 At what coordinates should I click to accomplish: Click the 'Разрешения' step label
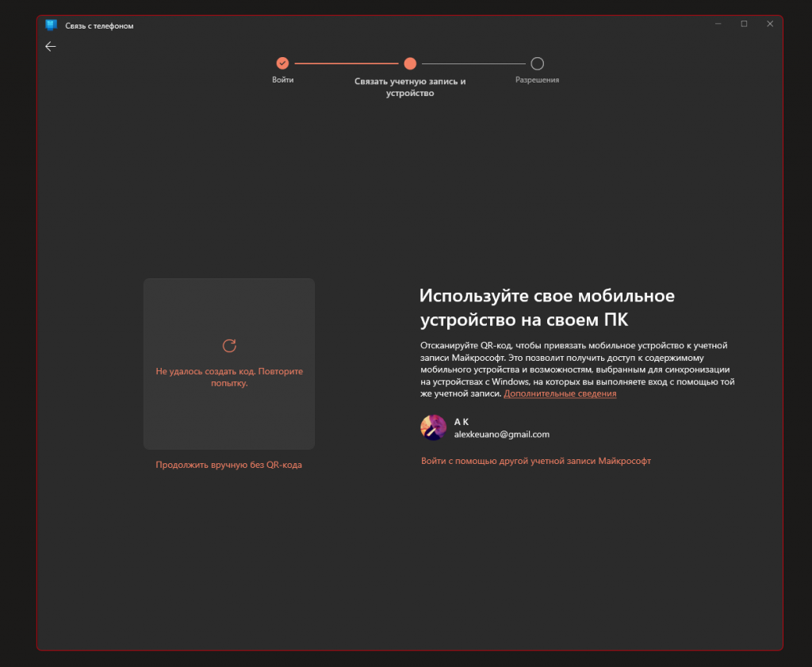click(537, 80)
